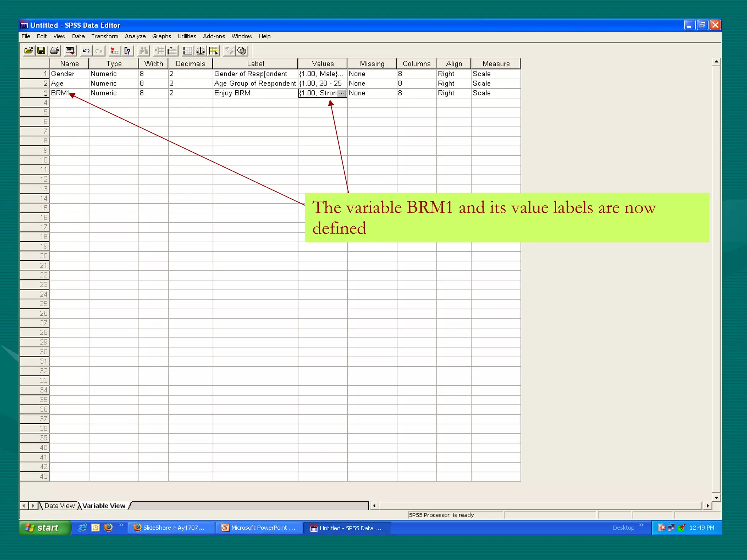Click the Type cell for BRM1
This screenshot has width=747, height=560.
(114, 93)
